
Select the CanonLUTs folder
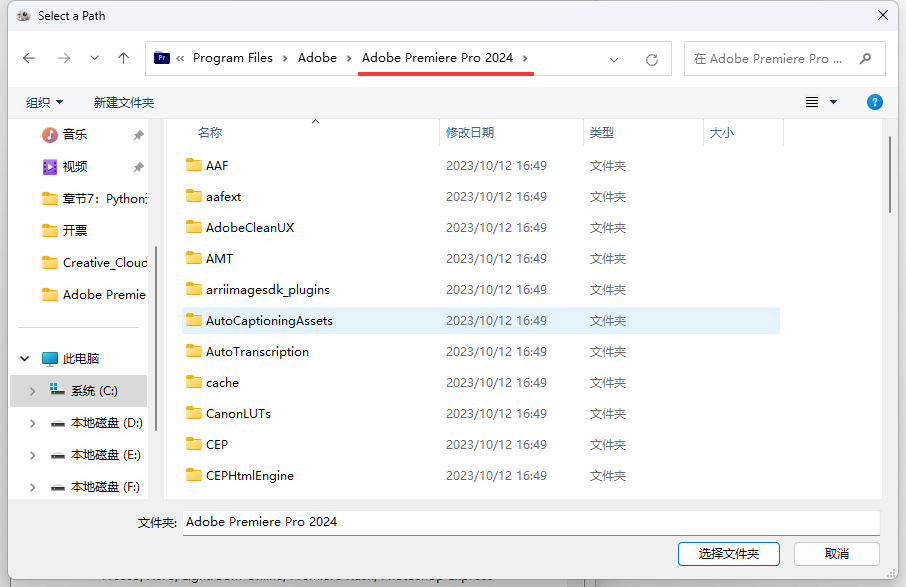click(481, 414)
